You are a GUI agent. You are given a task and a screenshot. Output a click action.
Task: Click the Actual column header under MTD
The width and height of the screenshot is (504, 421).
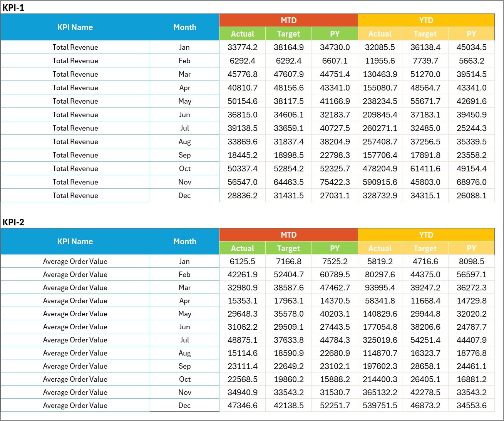[x=242, y=34]
